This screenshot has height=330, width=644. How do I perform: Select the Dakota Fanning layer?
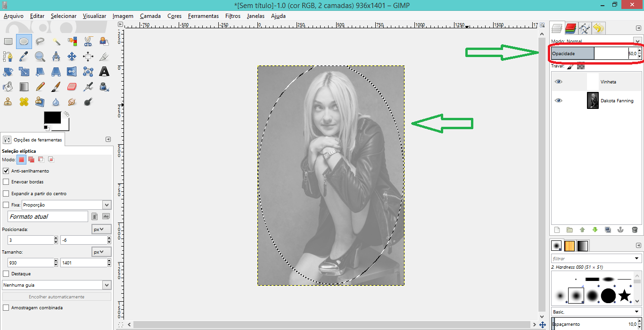pyautogui.click(x=616, y=101)
